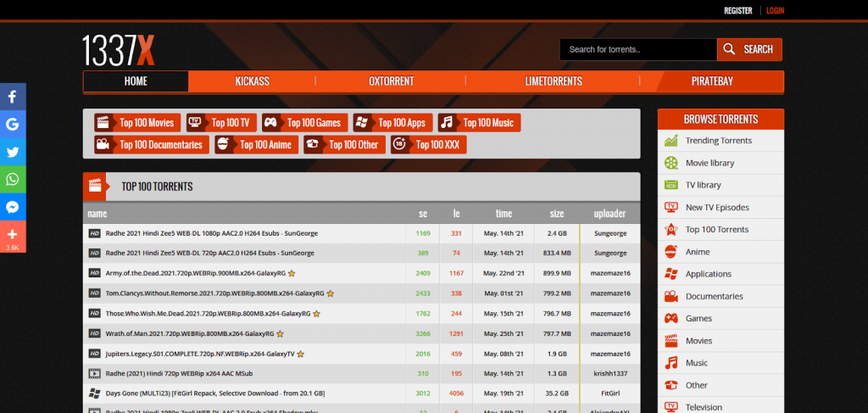Open the Top 100 Games list
This screenshot has height=413, width=868.
coord(305,123)
